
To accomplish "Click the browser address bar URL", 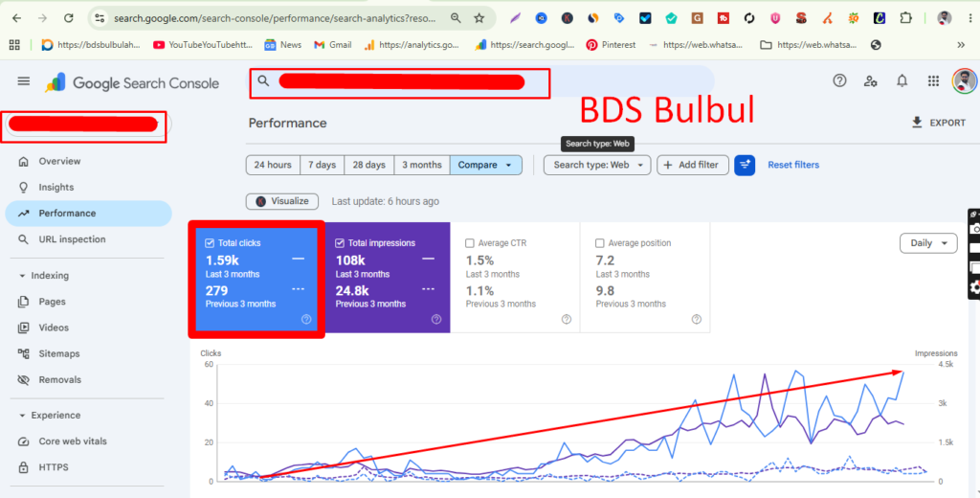I will point(275,18).
